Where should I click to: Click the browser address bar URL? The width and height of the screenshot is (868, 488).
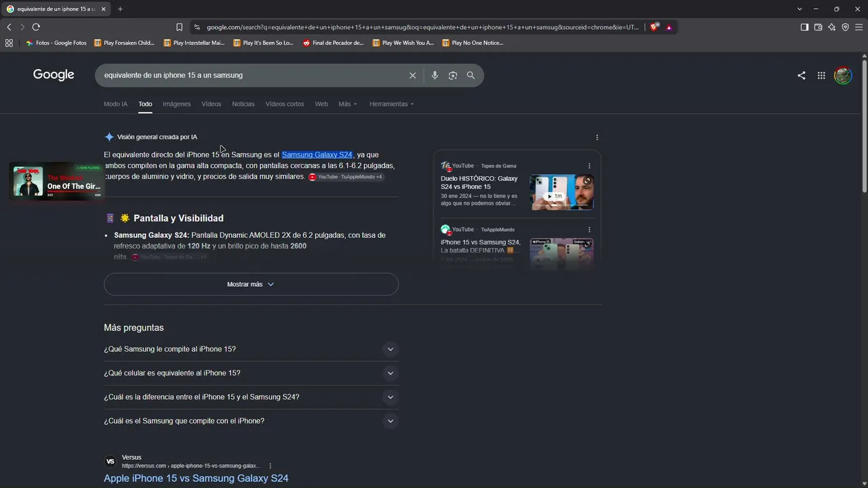(423, 27)
